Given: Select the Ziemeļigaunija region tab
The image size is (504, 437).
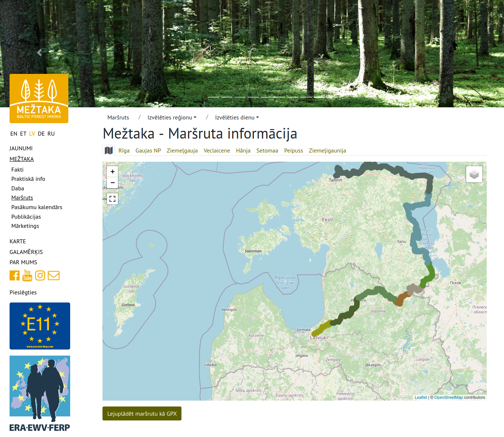Looking at the screenshot, I should [x=327, y=151].
